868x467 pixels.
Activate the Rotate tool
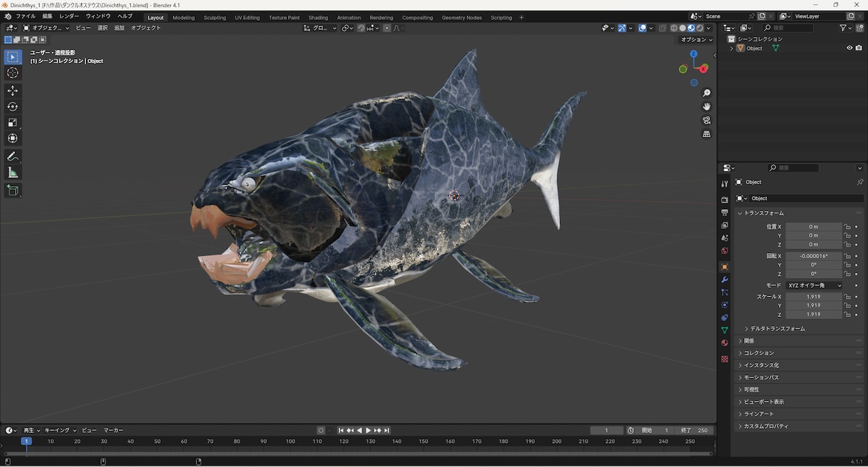tap(13, 107)
